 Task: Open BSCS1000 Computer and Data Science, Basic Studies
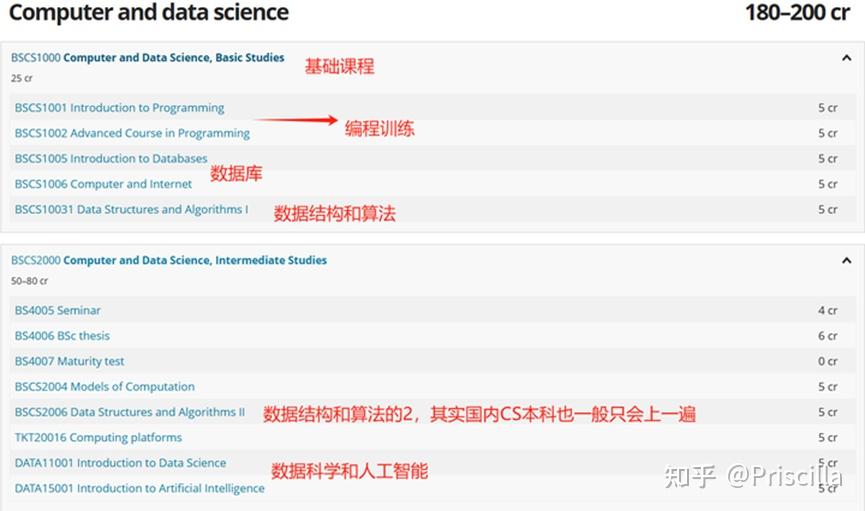tap(148, 58)
